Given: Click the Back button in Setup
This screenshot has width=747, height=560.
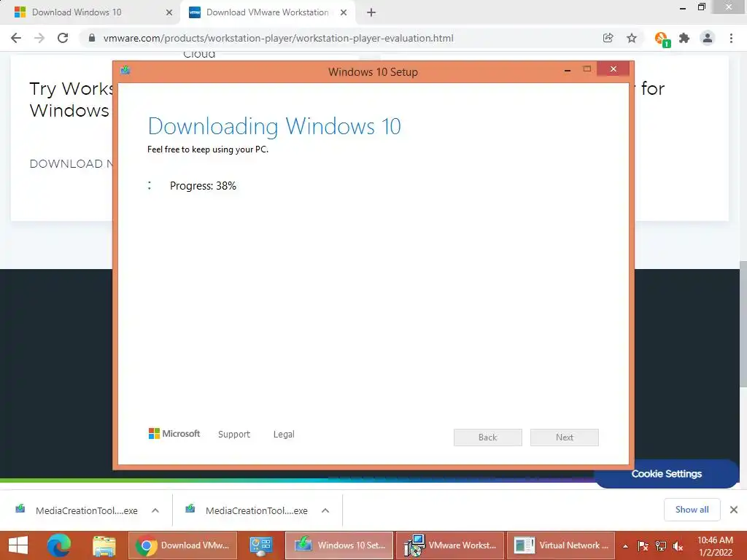Looking at the screenshot, I should (488, 437).
